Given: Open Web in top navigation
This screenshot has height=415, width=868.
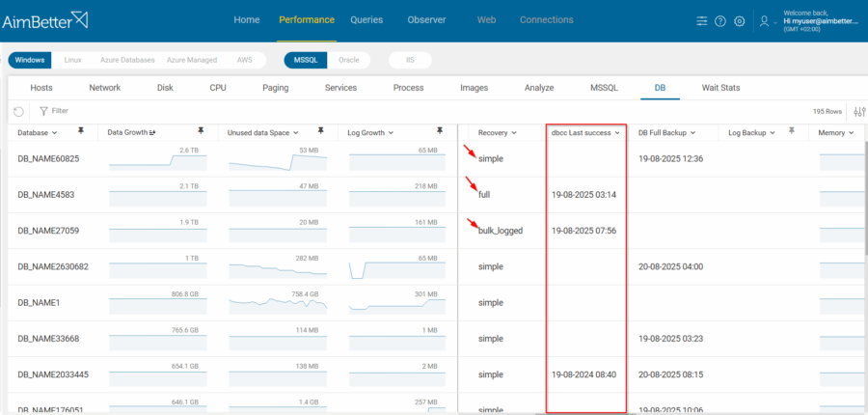Looking at the screenshot, I should [486, 20].
